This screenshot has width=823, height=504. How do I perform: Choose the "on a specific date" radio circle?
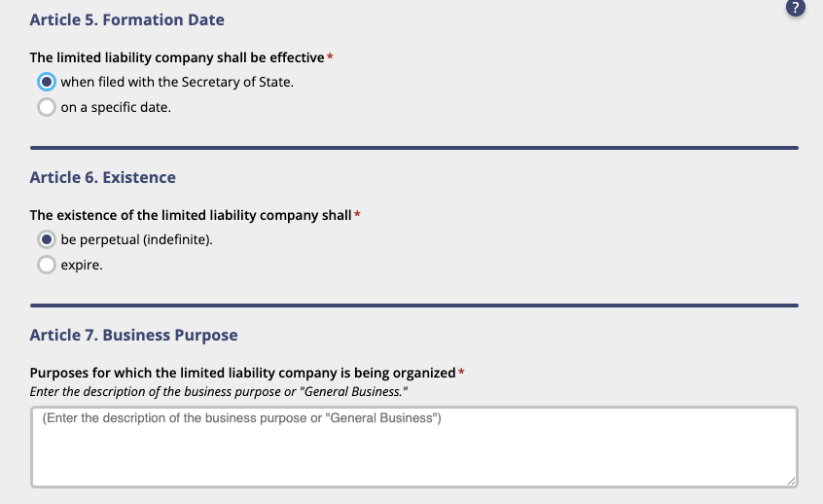47,107
